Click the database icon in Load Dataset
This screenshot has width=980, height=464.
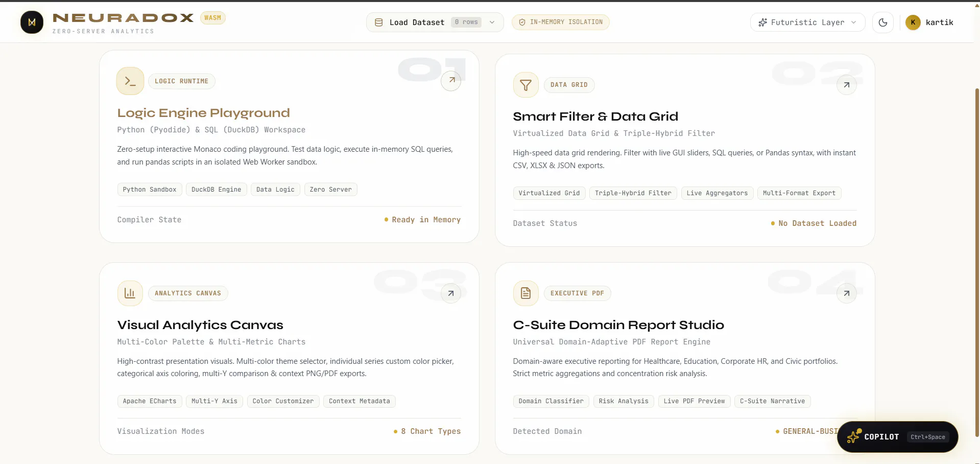point(379,22)
